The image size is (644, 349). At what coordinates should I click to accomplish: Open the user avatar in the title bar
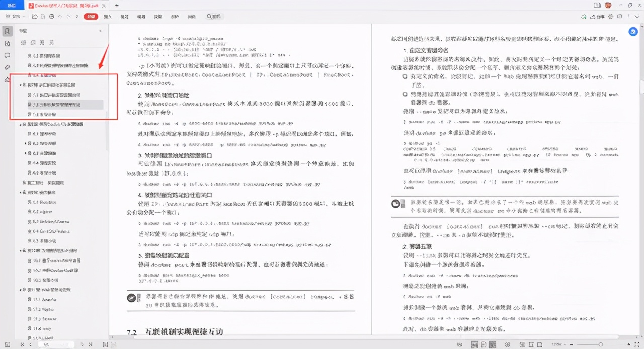pyautogui.click(x=608, y=6)
